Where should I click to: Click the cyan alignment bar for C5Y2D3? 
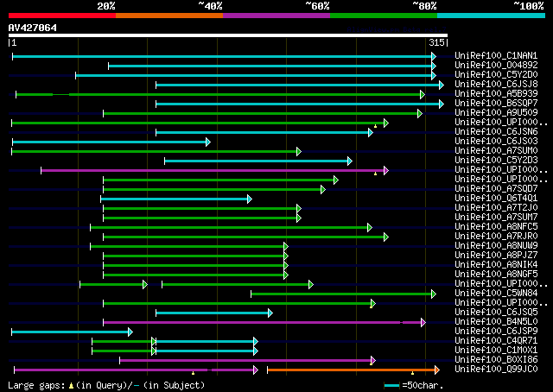258,161
